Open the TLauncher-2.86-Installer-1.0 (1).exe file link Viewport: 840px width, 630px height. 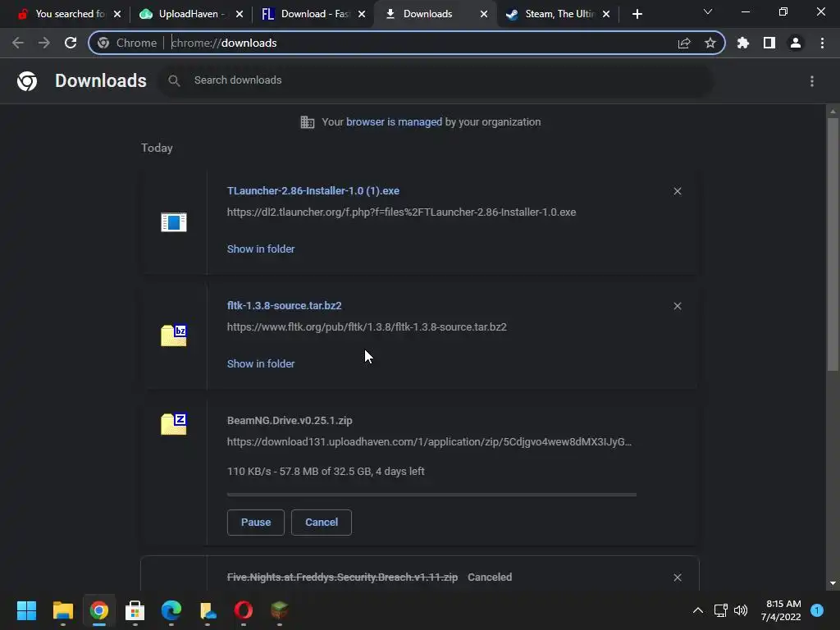[x=313, y=190]
